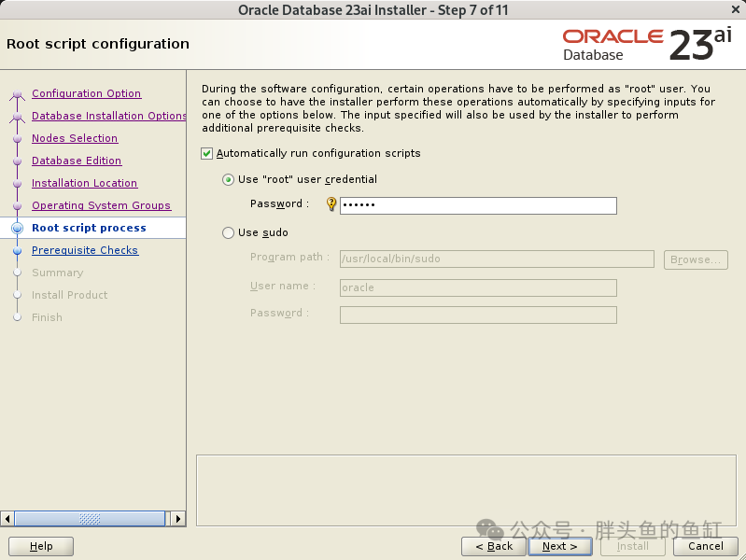Click the greyed-out Install button

[633, 546]
